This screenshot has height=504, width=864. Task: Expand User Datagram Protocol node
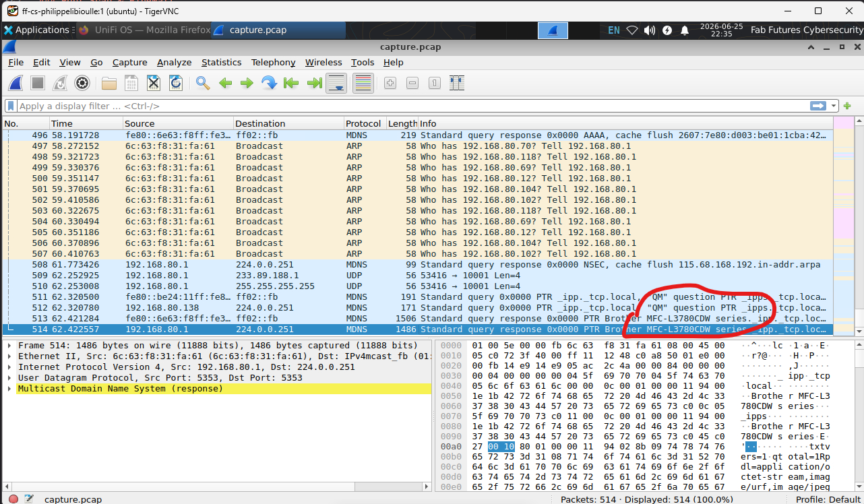tap(9, 378)
